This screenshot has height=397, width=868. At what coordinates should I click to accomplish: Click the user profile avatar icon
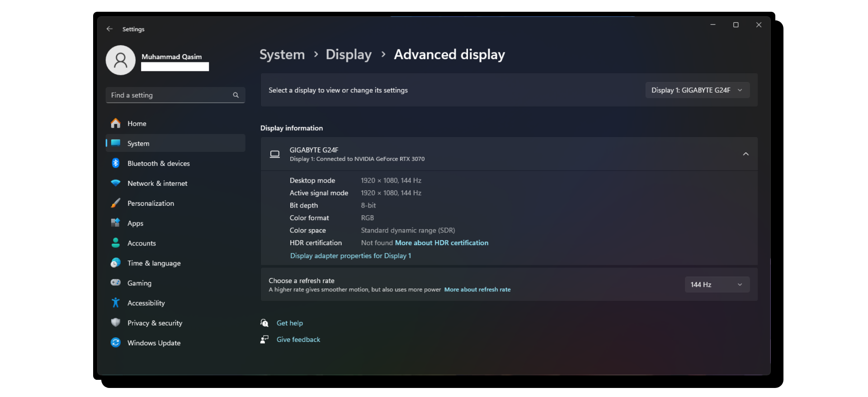coord(121,60)
